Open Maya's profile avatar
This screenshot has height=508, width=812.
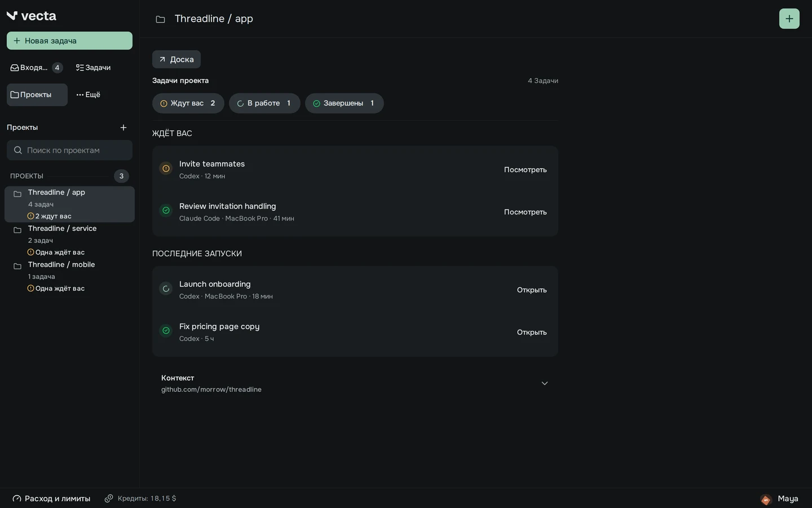click(766, 499)
